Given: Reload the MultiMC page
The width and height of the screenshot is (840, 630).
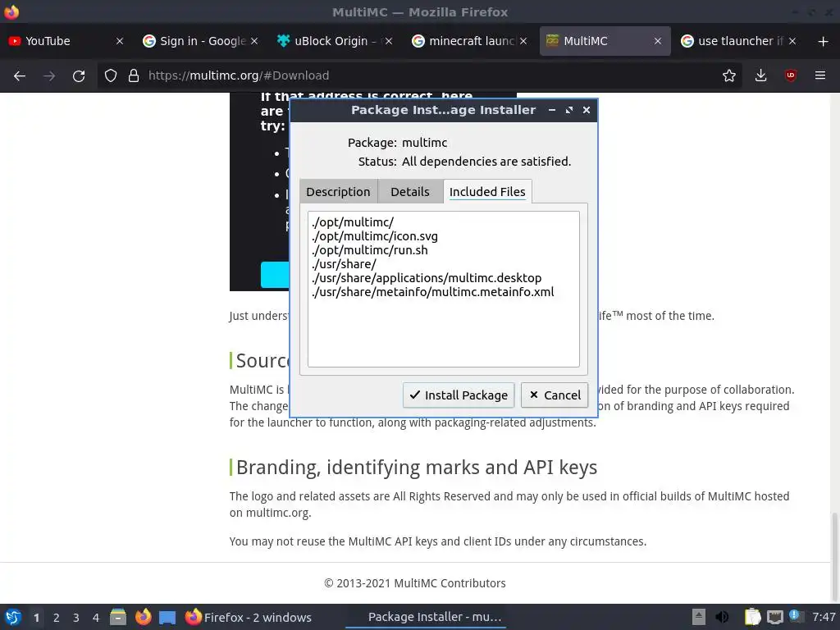Looking at the screenshot, I should coord(79,75).
